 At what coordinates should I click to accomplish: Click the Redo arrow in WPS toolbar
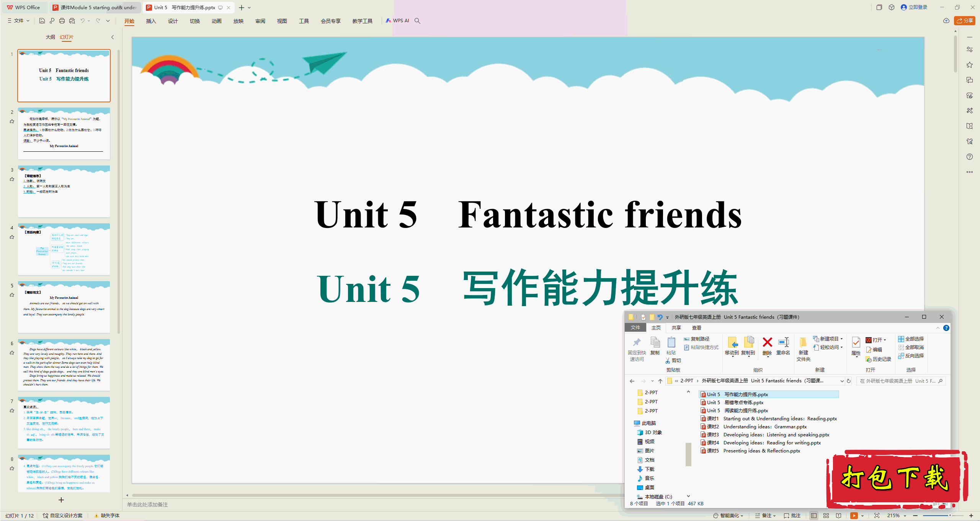pyautogui.click(x=98, y=21)
